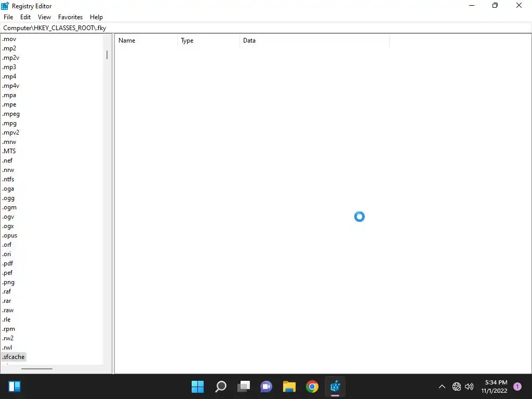The image size is (532, 399).
Task: Select the .mpv2 registry key
Action: tap(10, 132)
